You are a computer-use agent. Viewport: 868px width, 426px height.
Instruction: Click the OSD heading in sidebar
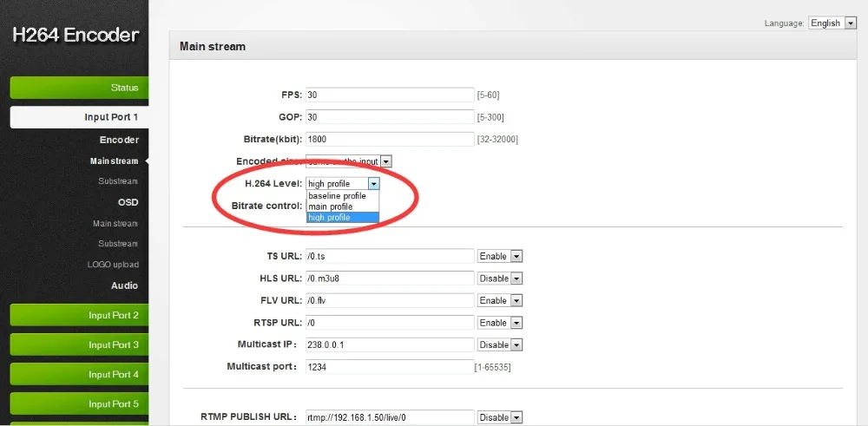[128, 202]
